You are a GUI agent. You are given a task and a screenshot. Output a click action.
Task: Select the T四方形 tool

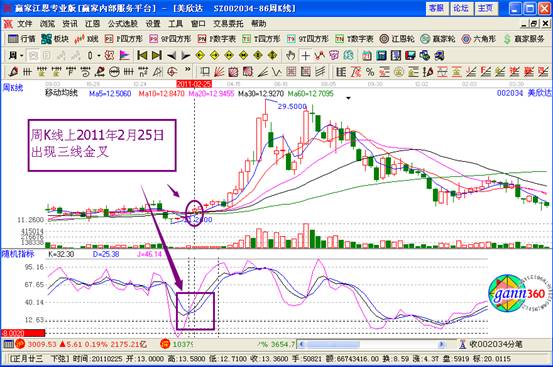pos(261,39)
